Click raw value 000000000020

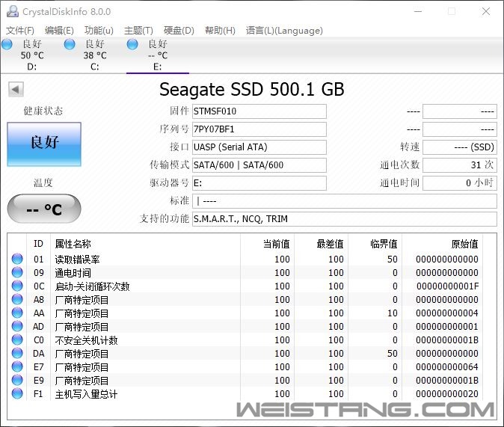pyautogui.click(x=447, y=394)
